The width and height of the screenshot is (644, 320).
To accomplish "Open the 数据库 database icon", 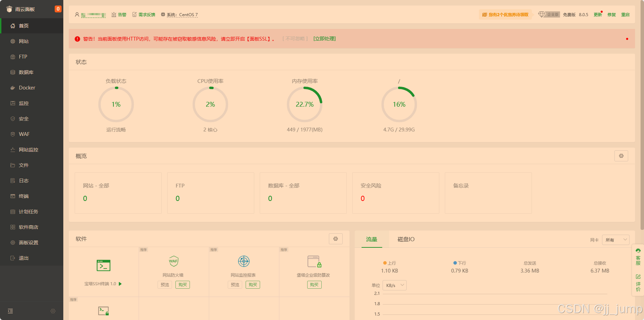I will (x=13, y=72).
